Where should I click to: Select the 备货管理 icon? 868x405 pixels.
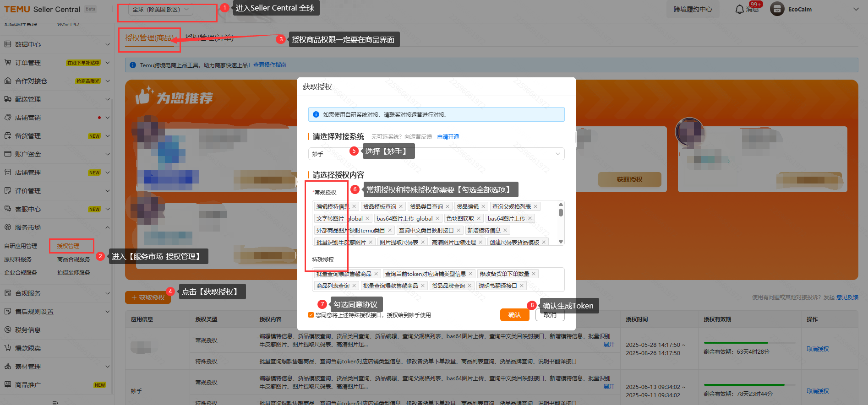pos(8,136)
